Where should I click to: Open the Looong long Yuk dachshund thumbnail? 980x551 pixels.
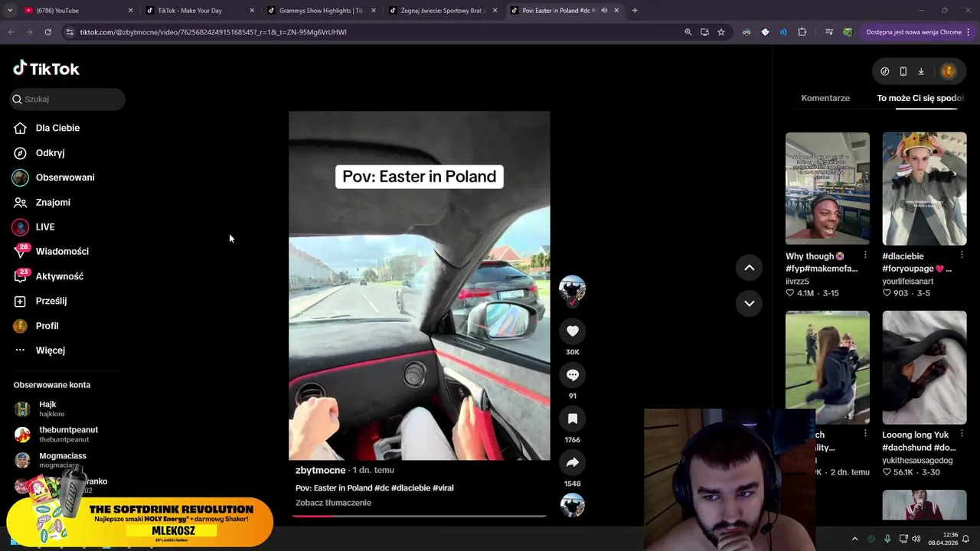pyautogui.click(x=924, y=367)
